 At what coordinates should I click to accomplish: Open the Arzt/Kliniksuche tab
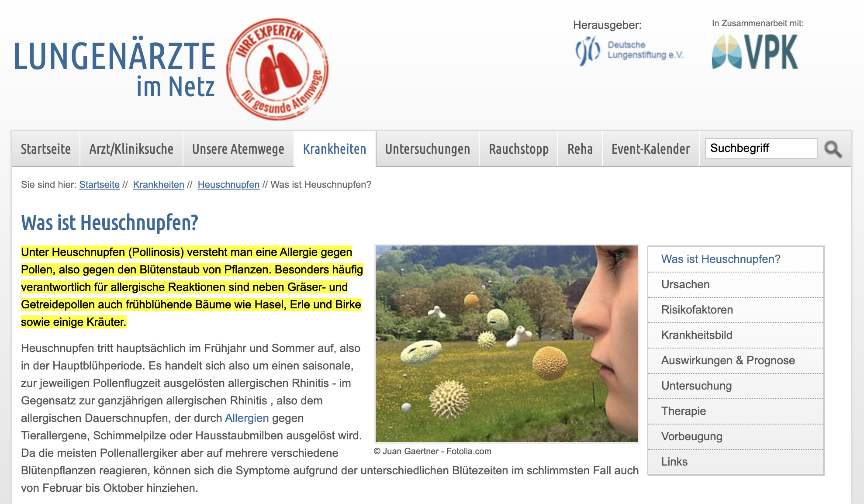[131, 149]
